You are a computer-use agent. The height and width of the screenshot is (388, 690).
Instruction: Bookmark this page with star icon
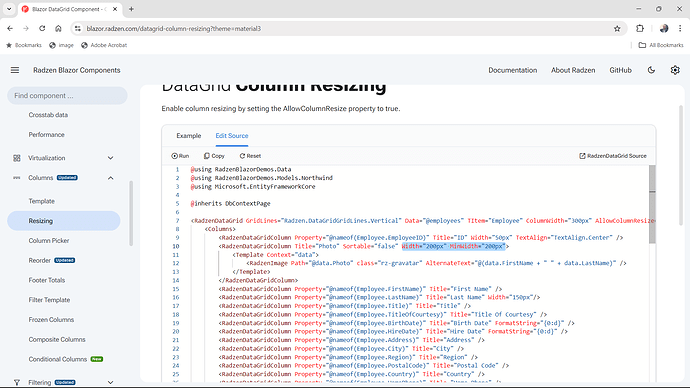point(617,29)
